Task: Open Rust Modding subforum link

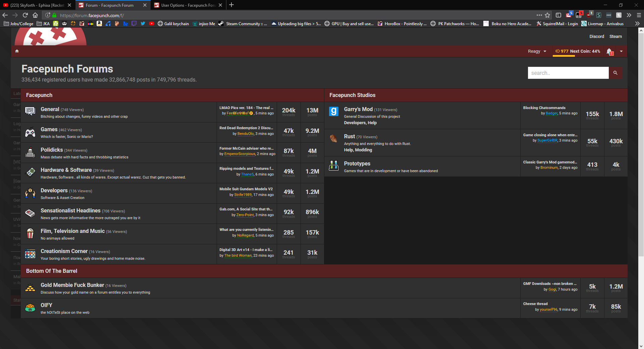Action: coord(364,150)
